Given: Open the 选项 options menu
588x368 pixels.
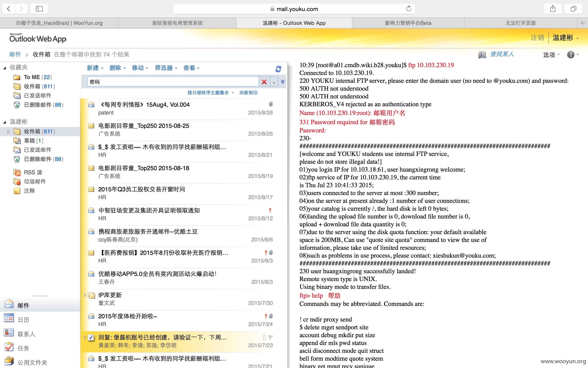Looking at the screenshot, I should coord(551,55).
